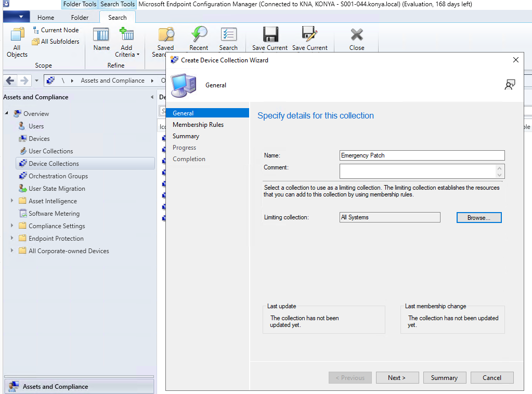This screenshot has width=532, height=394.
Task: Select the Folder Tools contextual tab
Action: pyautogui.click(x=80, y=4)
